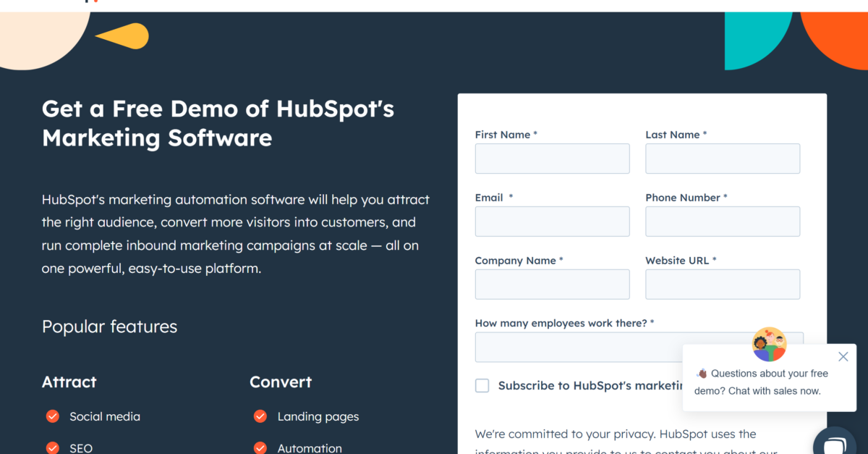Image resolution: width=868 pixels, height=454 pixels.
Task: Click the Convert features column heading
Action: click(x=281, y=382)
